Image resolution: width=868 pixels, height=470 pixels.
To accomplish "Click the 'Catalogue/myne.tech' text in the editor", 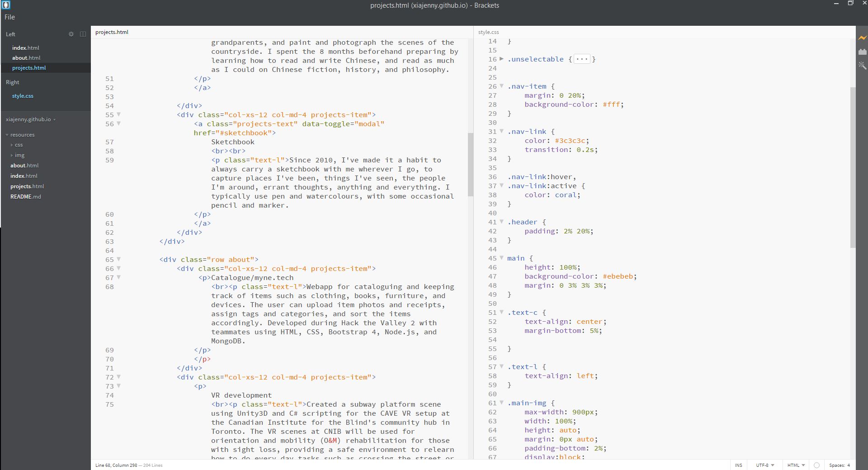I will coord(252,278).
